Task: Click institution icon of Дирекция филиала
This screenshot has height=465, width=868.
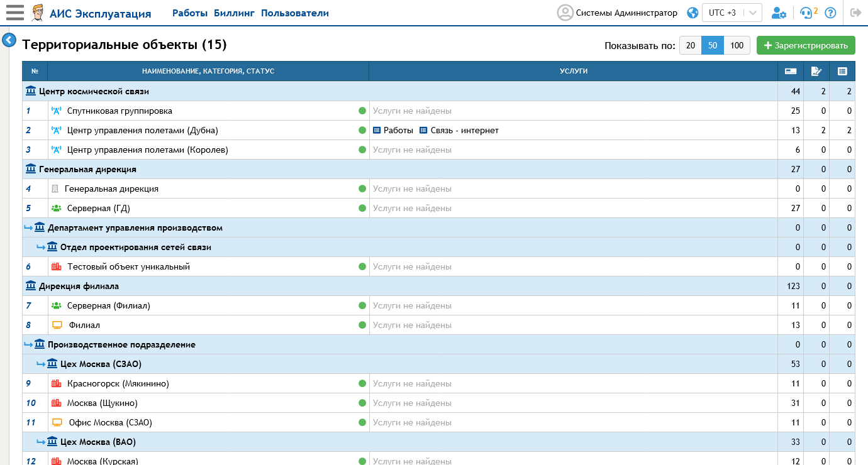Action: coord(31,286)
